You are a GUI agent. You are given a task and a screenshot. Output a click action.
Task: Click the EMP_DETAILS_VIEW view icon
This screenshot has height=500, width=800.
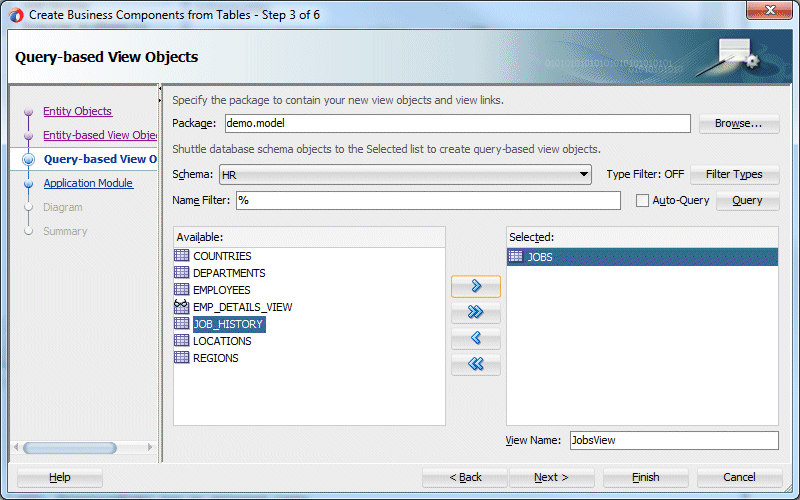tap(181, 306)
